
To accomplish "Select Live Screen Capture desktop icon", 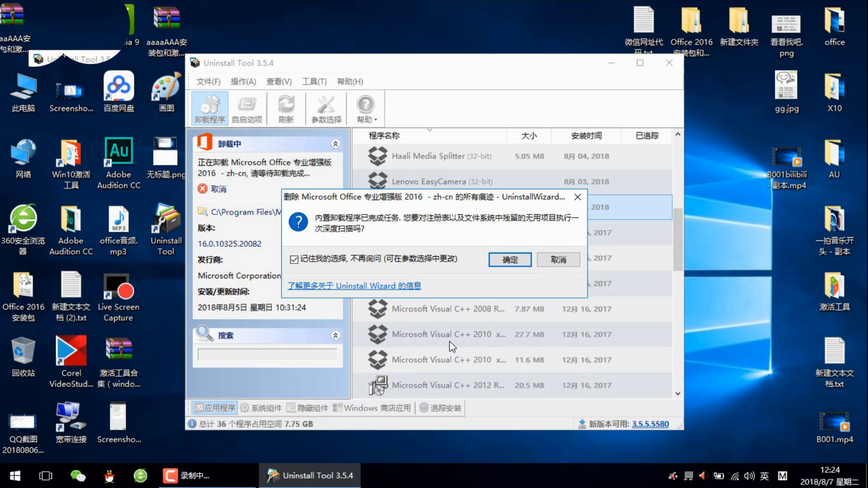I will click(x=118, y=296).
